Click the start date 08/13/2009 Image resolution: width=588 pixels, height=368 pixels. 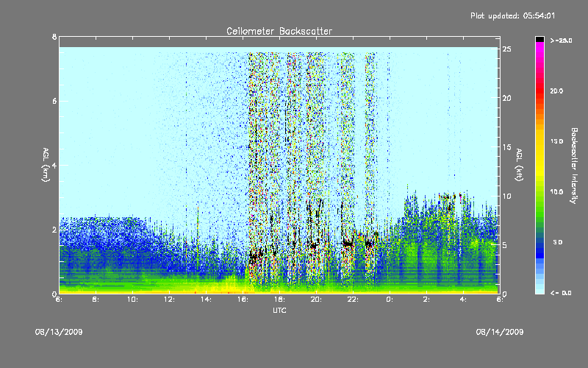[x=59, y=332]
